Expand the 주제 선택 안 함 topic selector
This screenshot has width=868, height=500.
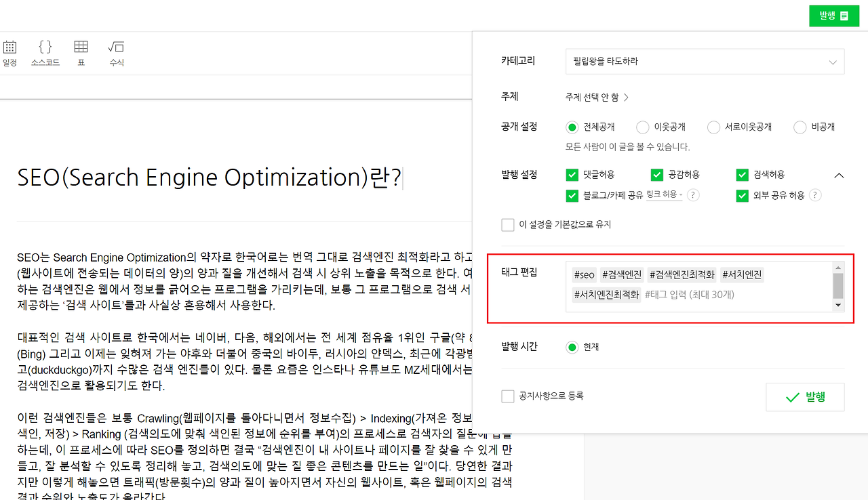click(597, 96)
